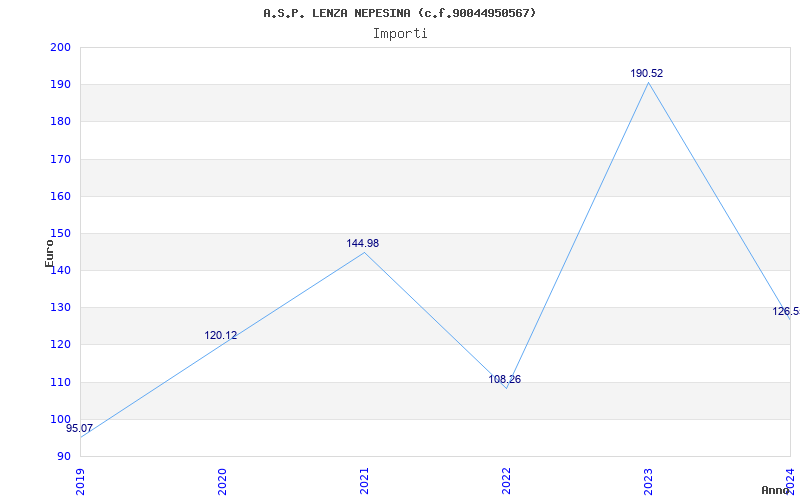
Task: Click the 150 y-axis tick label
Action: pyautogui.click(x=60, y=234)
